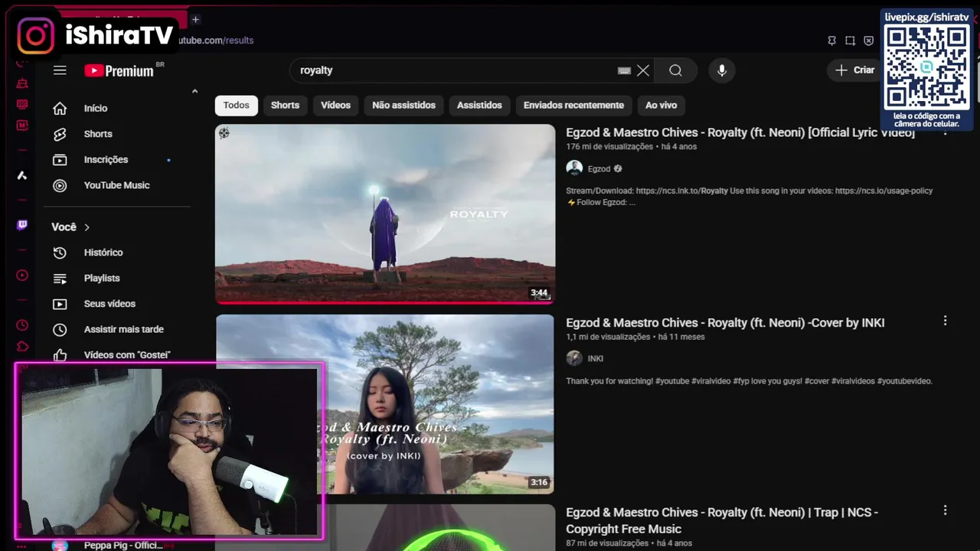Open the player panel in browser sidebar
This screenshot has width=980, height=551.
point(22,275)
